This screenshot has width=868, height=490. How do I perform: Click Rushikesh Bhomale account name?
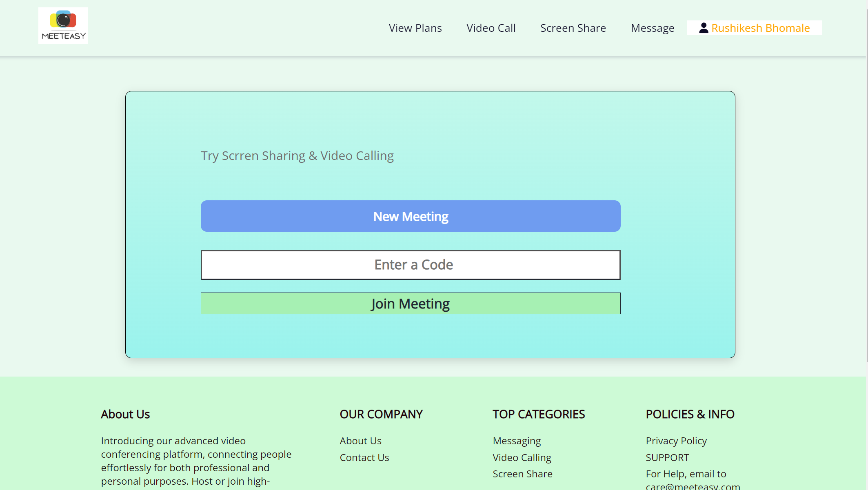(760, 28)
